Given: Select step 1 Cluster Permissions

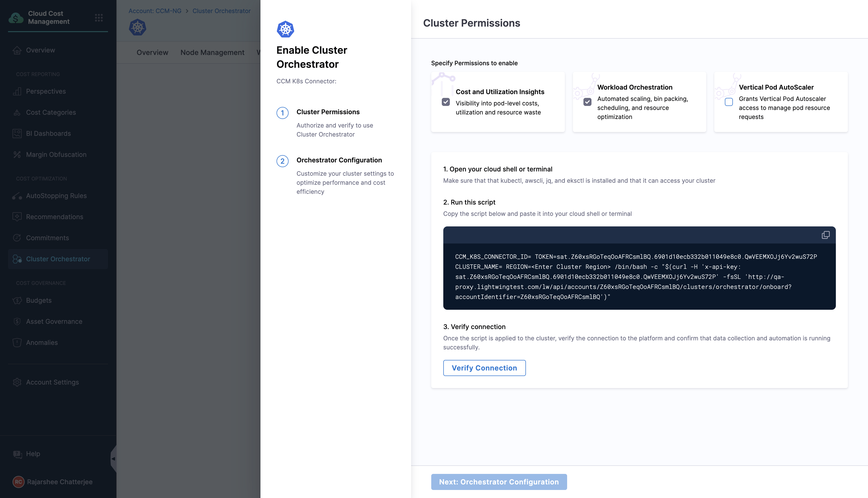Looking at the screenshot, I should click(328, 112).
